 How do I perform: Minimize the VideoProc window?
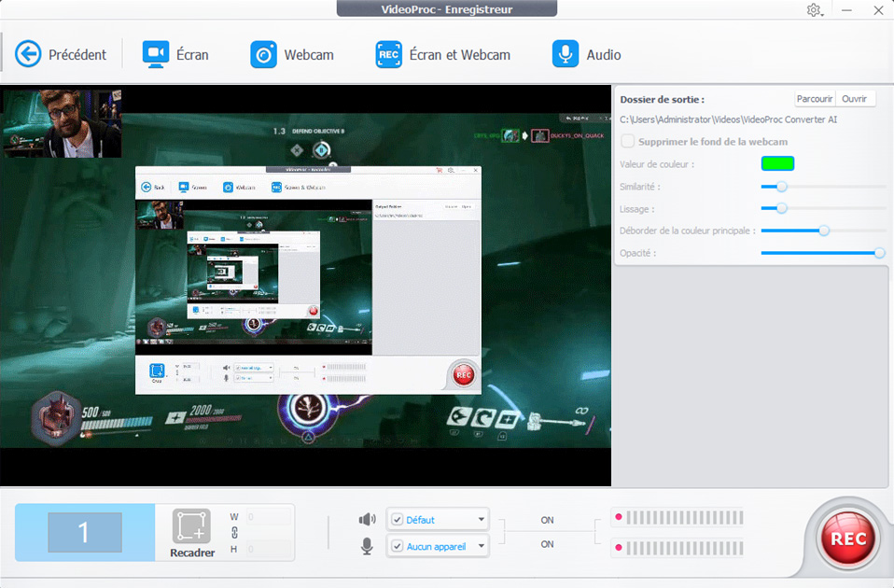tap(846, 10)
